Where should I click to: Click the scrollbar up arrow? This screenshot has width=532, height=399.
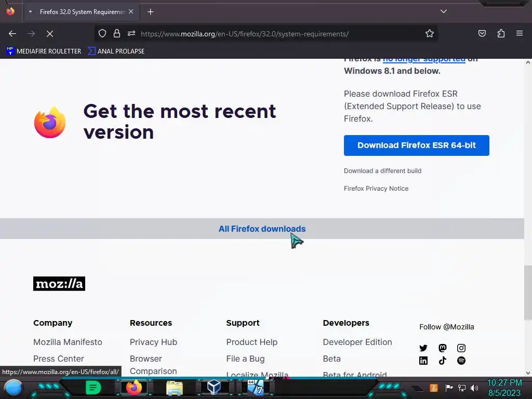coord(528,62)
